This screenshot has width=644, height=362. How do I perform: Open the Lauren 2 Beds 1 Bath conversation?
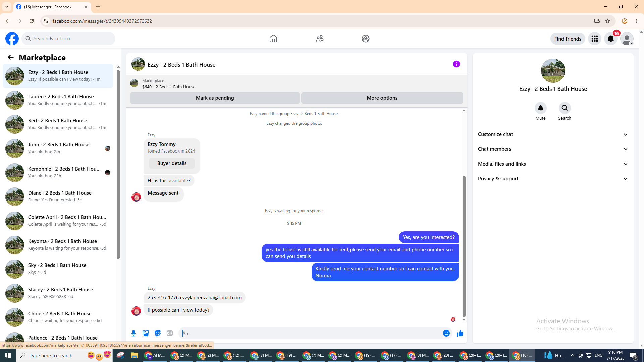coord(58,100)
